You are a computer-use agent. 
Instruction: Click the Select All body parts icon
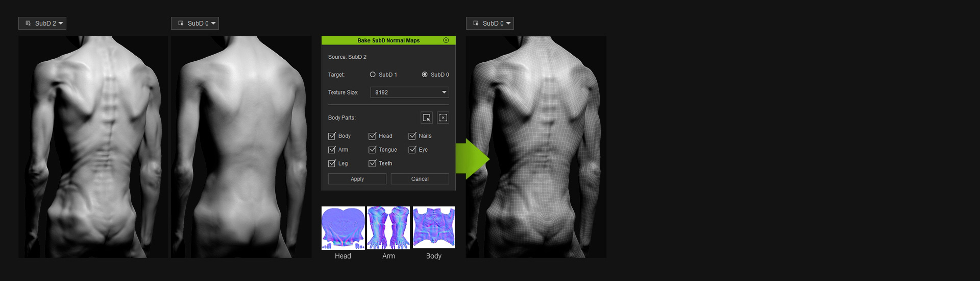click(426, 118)
